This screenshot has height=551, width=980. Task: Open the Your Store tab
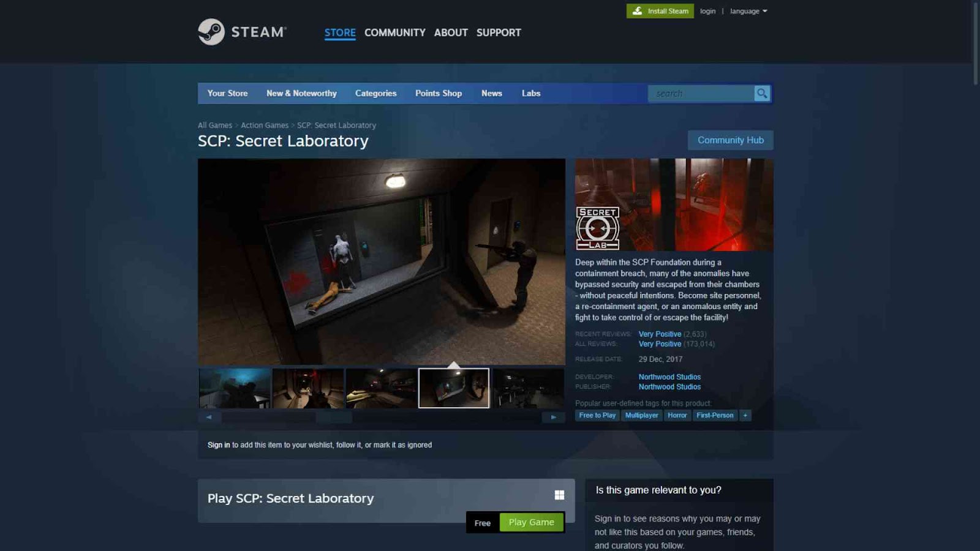tap(227, 93)
